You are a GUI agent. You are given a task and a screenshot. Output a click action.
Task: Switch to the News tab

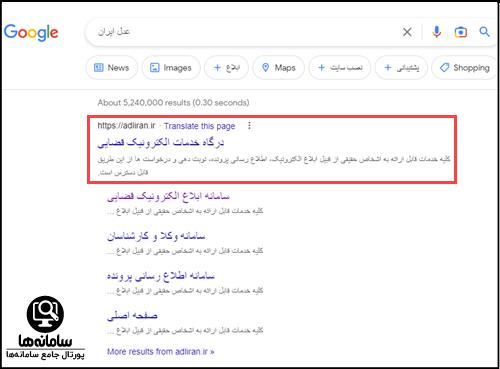pos(112,68)
